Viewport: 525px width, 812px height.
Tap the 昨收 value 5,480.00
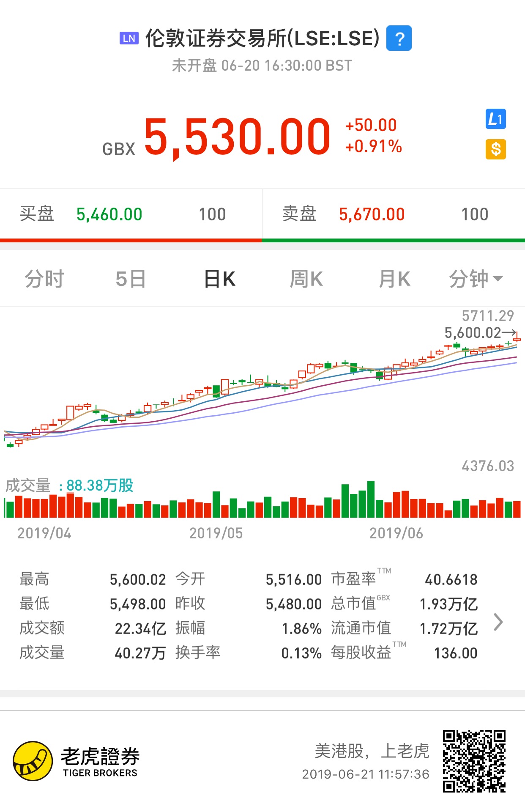coord(294,604)
